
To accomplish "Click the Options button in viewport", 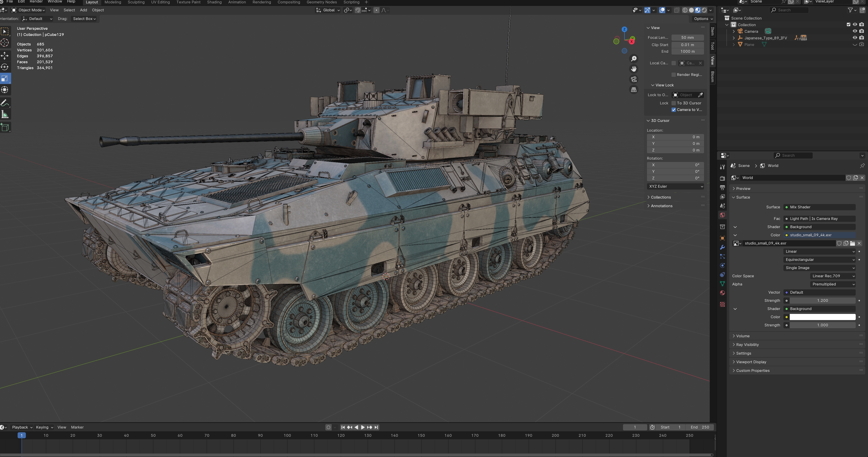I will (703, 19).
